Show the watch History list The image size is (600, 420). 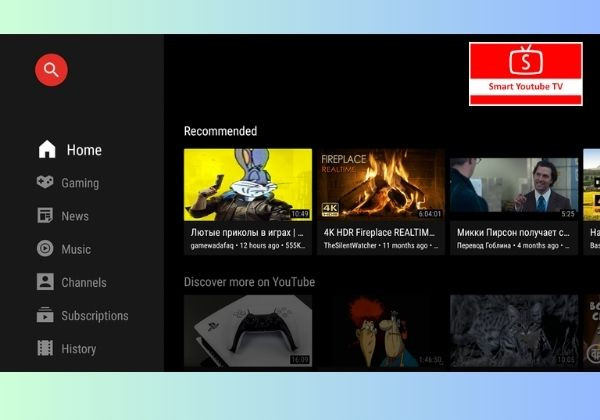(x=79, y=349)
